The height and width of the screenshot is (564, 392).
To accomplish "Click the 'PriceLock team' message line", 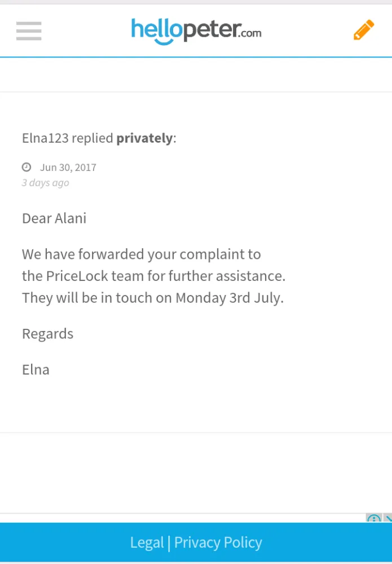I will (153, 276).
